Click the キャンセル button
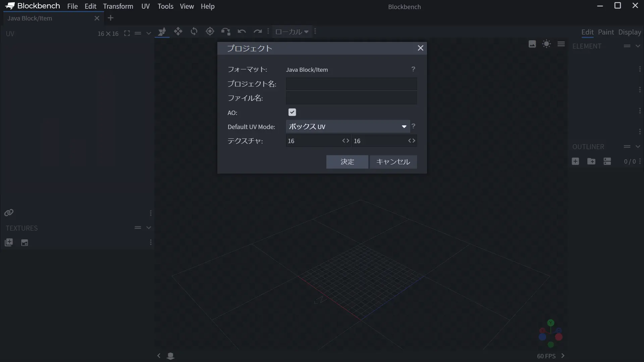Viewport: 644px width, 362px height. (x=393, y=162)
